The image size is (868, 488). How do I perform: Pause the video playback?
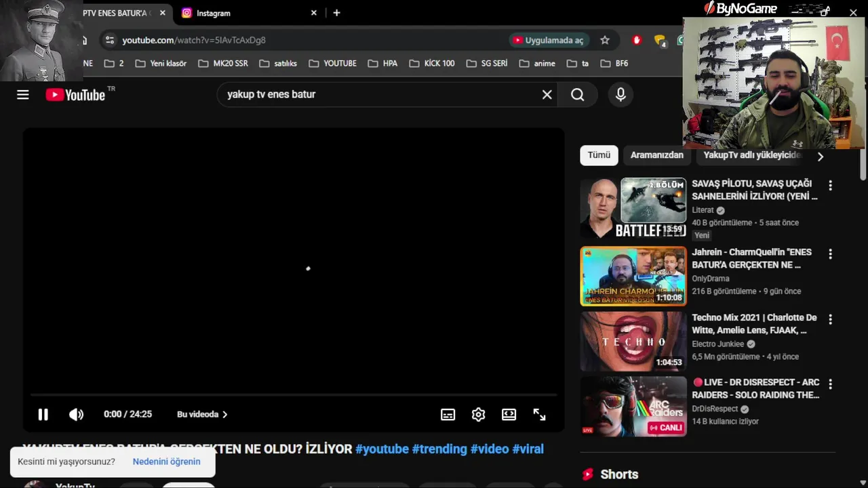click(x=43, y=414)
